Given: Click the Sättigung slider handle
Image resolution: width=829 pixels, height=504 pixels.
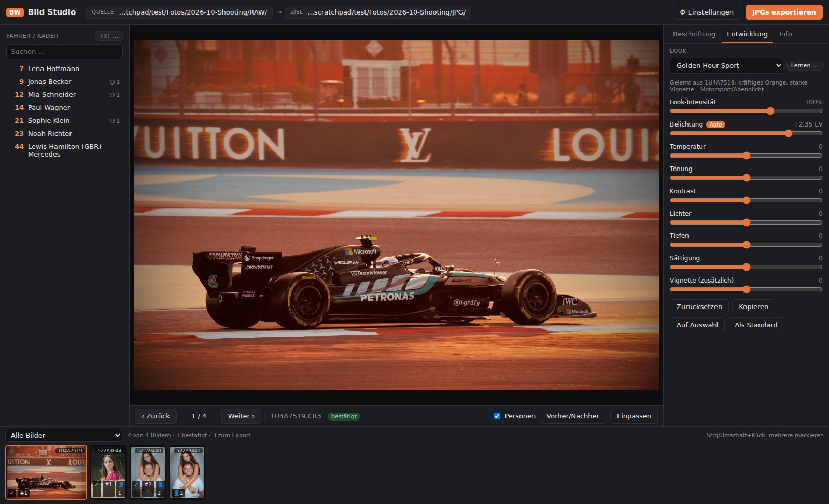Looking at the screenshot, I should [747, 267].
